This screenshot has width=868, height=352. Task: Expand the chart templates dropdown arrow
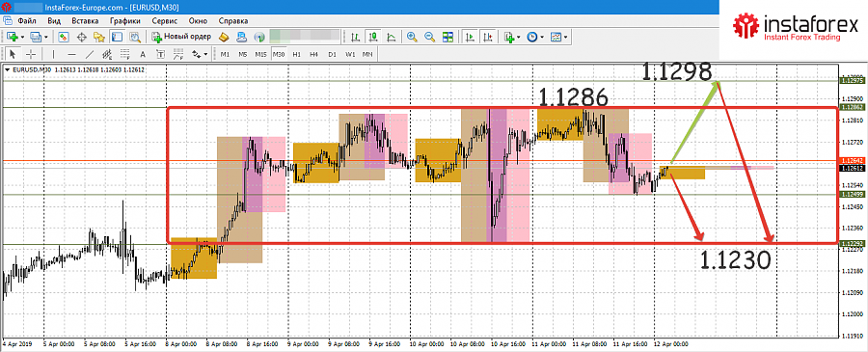(566, 37)
